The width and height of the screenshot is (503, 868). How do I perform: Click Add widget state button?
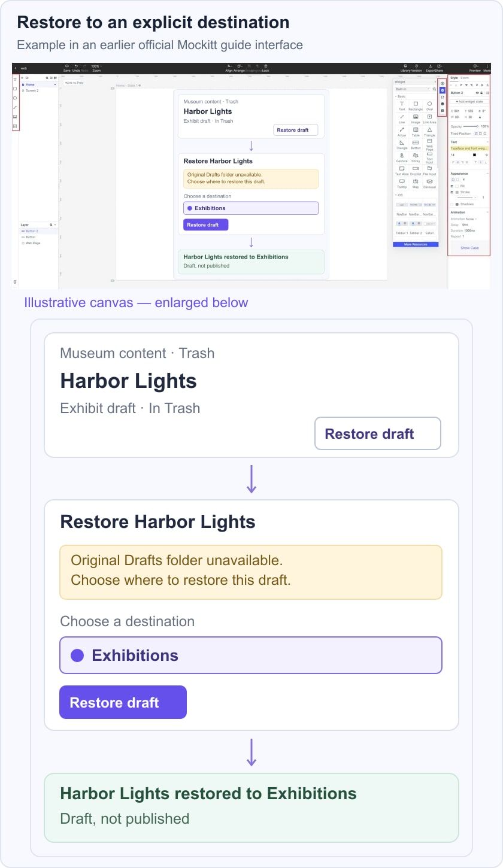pos(469,102)
